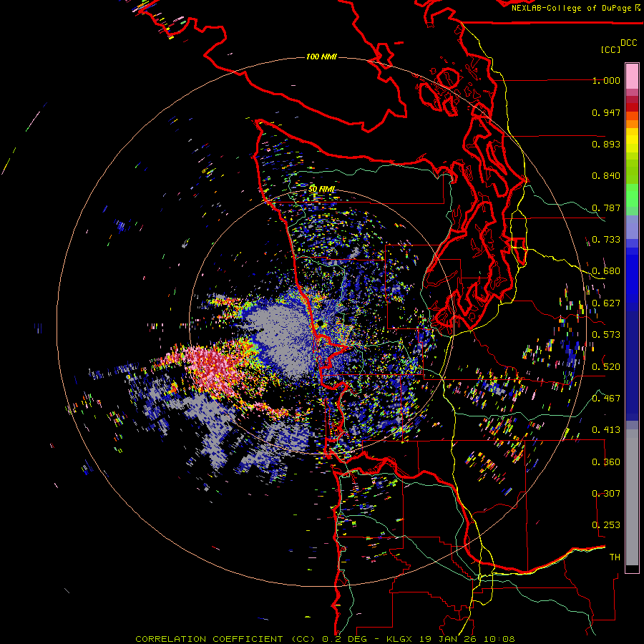Click the black diamond radar site marker

coord(320,324)
